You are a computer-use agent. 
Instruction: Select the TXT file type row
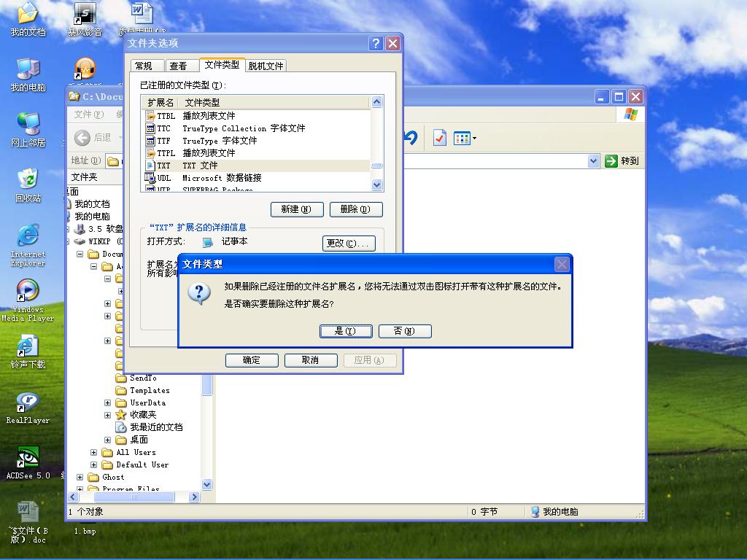coord(256,166)
